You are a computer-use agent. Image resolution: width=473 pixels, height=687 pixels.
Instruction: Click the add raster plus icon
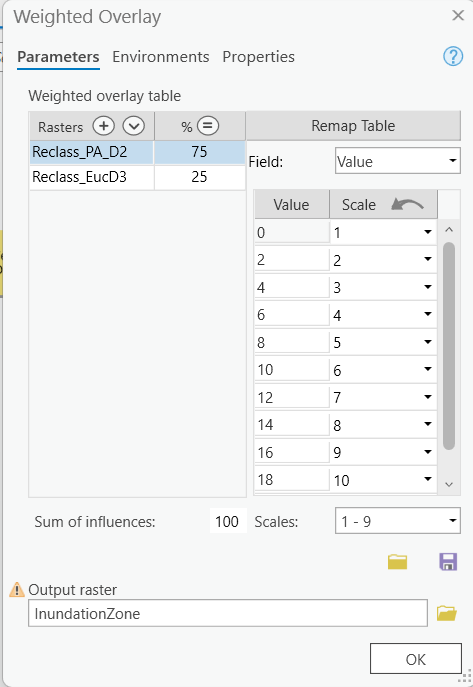click(x=104, y=126)
